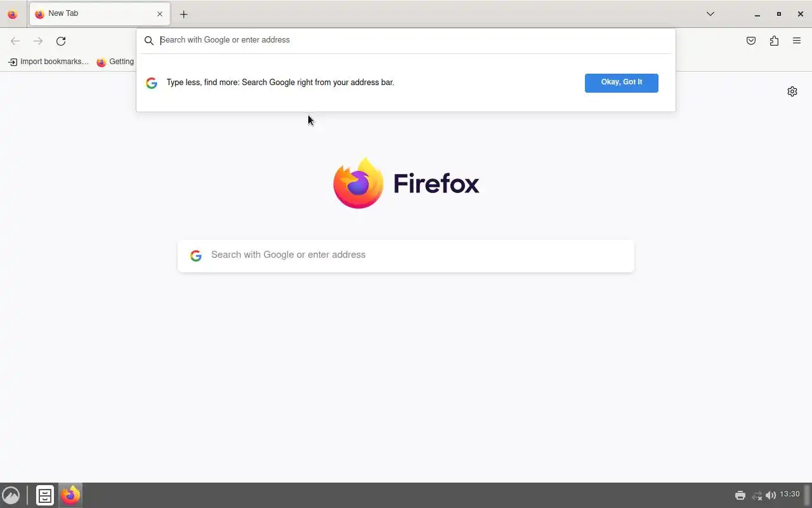Viewport: 812px width, 508px height.
Task: Click the Google logo in search tip
Action: (151, 83)
